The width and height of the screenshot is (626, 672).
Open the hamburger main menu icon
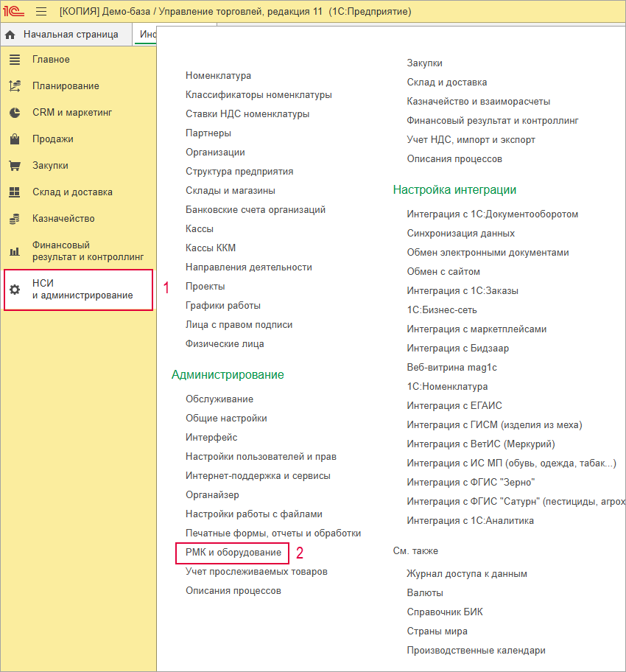point(41,12)
